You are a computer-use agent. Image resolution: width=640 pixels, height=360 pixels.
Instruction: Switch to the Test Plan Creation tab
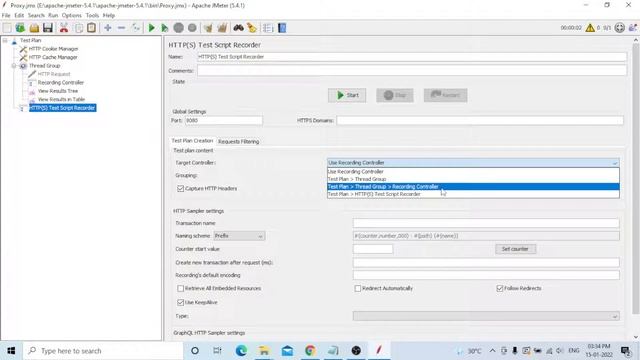click(192, 141)
